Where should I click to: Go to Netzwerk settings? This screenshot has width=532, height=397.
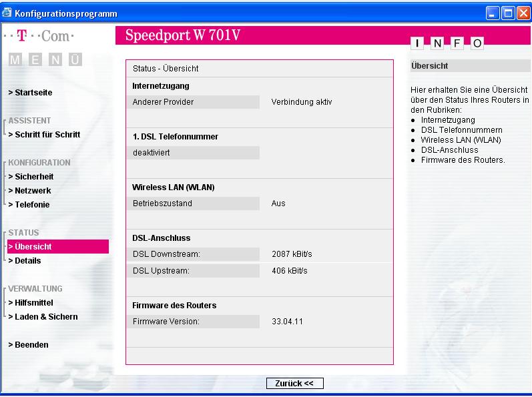click(x=29, y=191)
